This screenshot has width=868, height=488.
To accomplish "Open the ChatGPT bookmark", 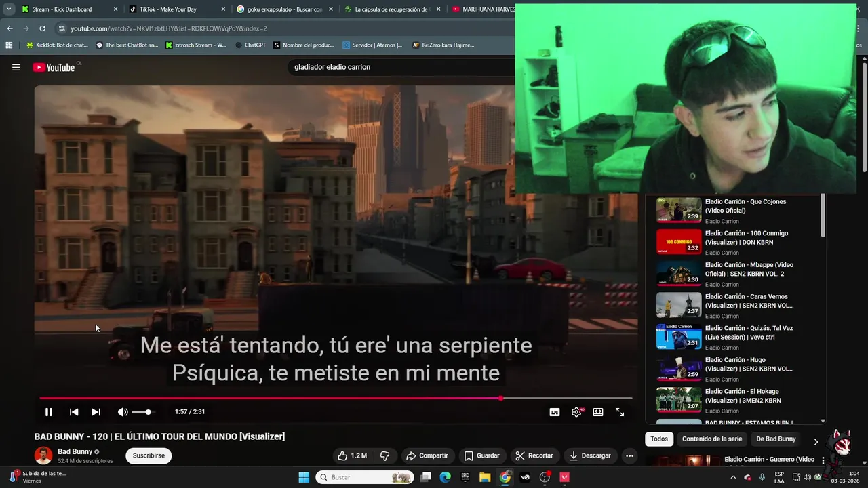I will pos(250,45).
